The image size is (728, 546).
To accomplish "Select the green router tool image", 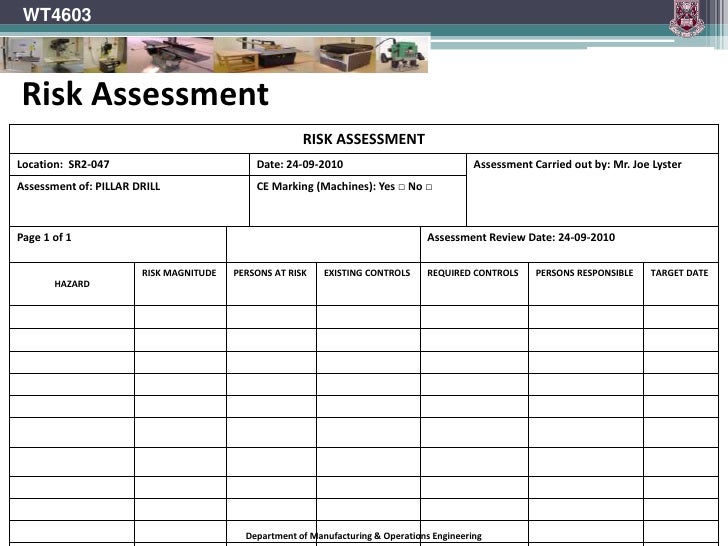I will (402, 55).
